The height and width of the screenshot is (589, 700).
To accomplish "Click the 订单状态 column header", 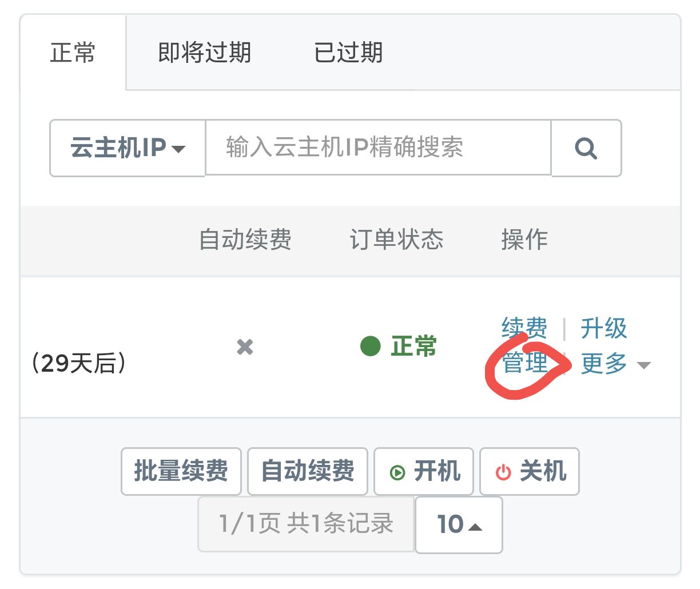I will click(396, 240).
